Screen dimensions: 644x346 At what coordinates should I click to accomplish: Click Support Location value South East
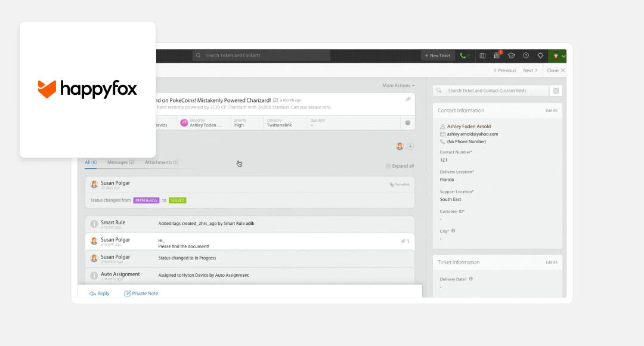(451, 199)
